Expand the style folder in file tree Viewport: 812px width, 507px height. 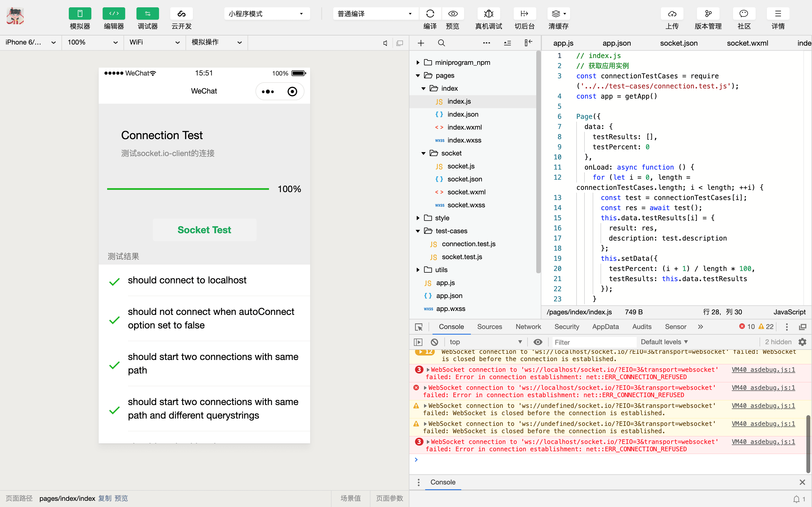[x=418, y=218]
